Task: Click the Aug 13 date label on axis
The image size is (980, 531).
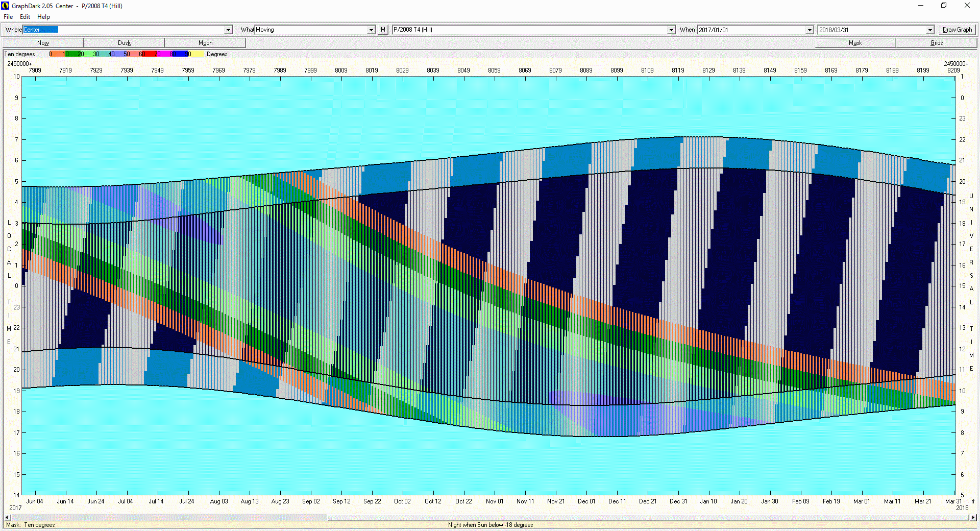Action: [250, 501]
